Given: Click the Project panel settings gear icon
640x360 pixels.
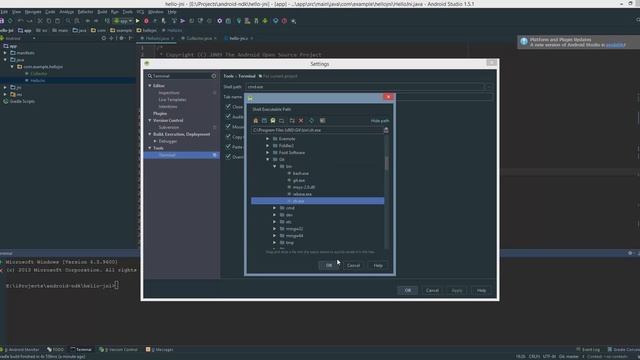Looking at the screenshot, I should coord(121,38).
